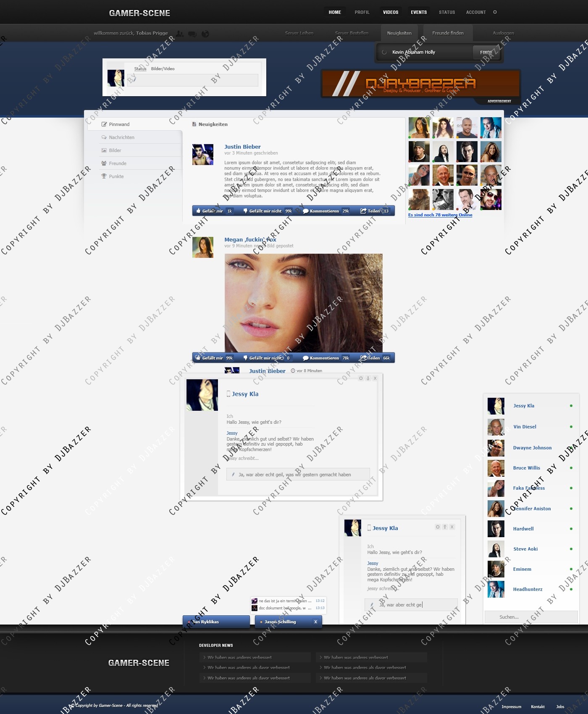Screen dimensions: 588x714
Task: Click the globe notifications icon in welcome bar
Action: (205, 34)
